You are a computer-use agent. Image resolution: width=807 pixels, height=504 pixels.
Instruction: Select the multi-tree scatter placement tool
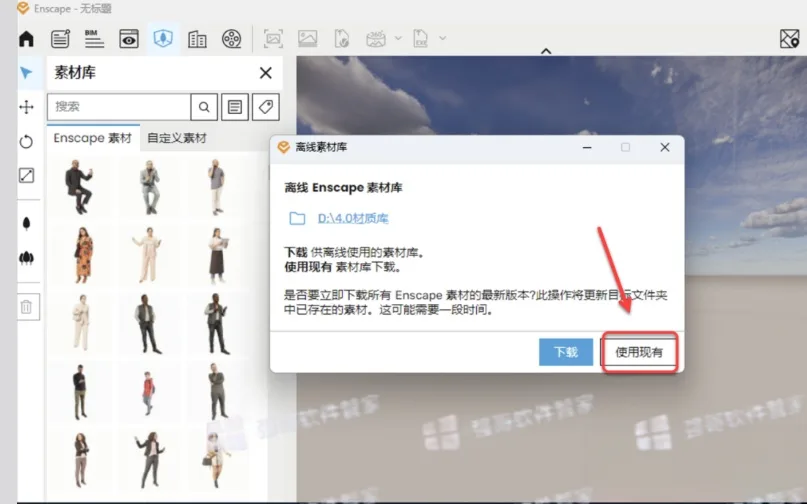click(x=26, y=258)
